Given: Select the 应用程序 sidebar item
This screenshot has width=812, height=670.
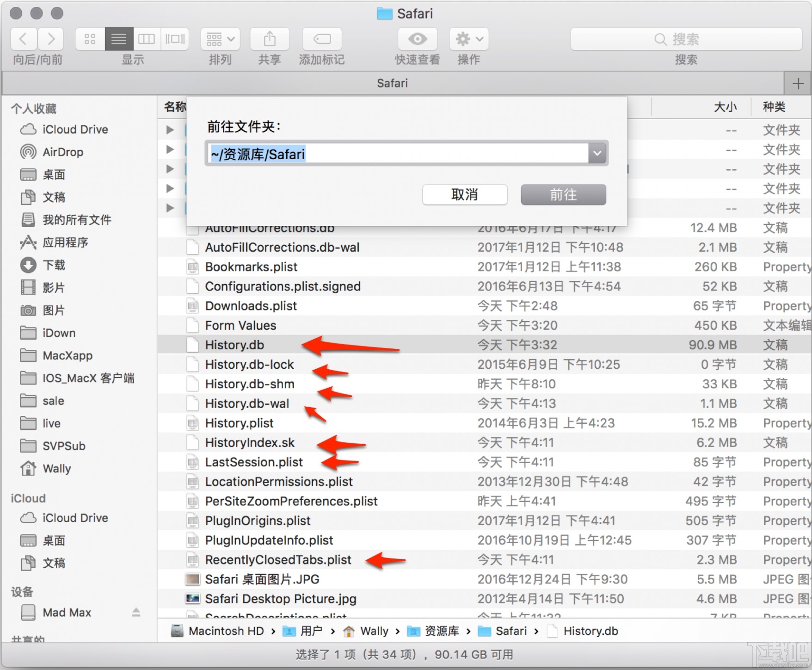Looking at the screenshot, I should coord(65,242).
